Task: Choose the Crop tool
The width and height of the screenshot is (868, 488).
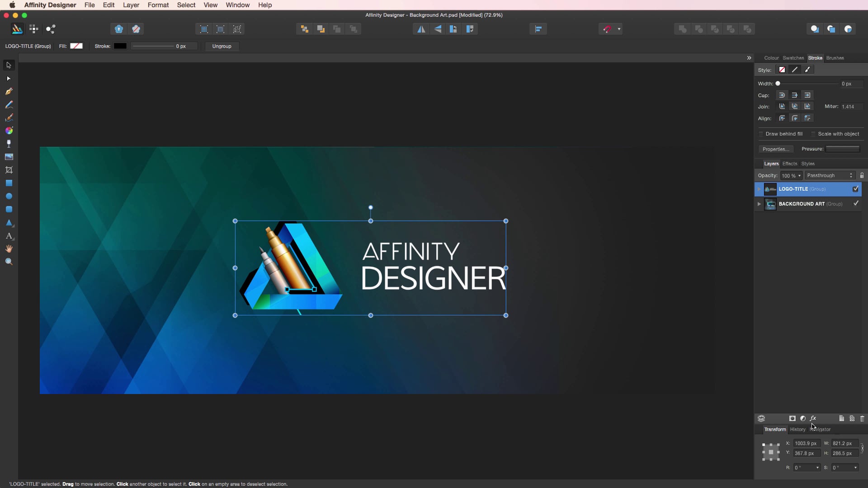Action: 9,170
